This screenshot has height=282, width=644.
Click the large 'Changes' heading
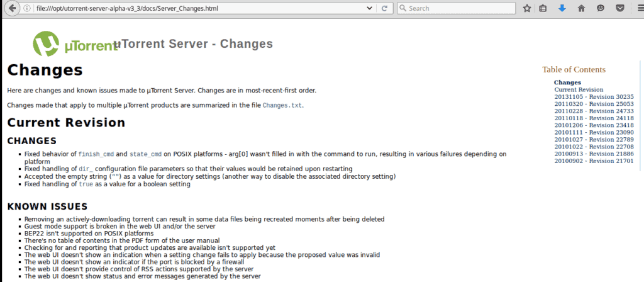click(45, 70)
